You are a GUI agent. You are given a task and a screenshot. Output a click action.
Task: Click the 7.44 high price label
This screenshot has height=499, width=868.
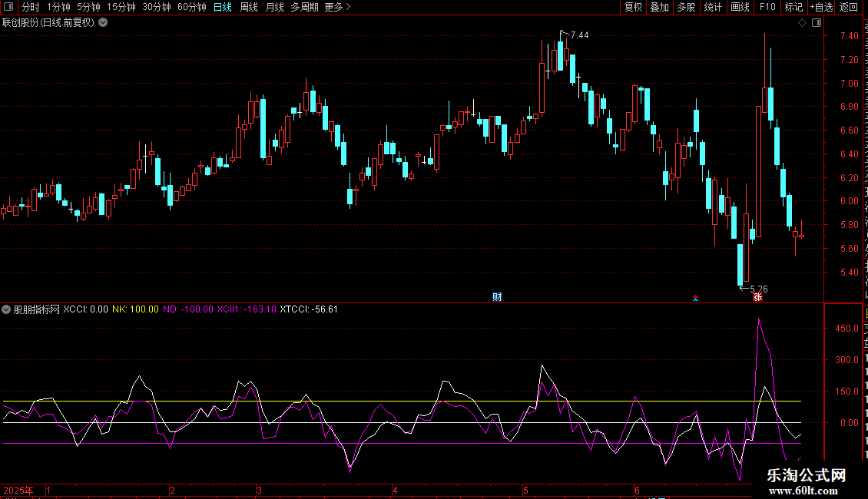[x=580, y=35]
